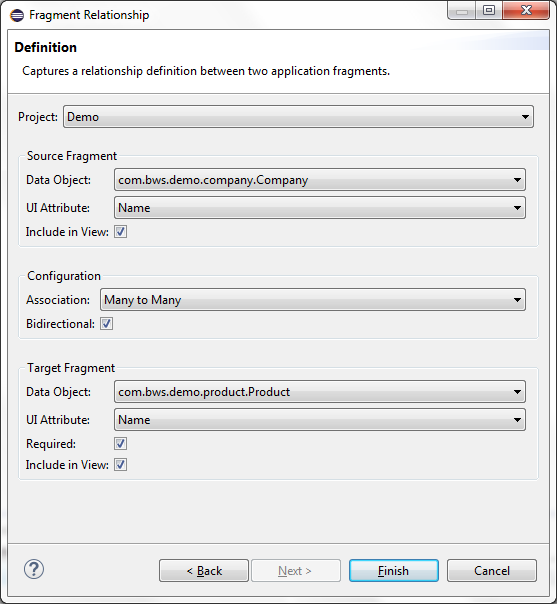The height and width of the screenshot is (604, 557).
Task: Uncheck Source Fragment Include in View
Action: pyautogui.click(x=120, y=232)
